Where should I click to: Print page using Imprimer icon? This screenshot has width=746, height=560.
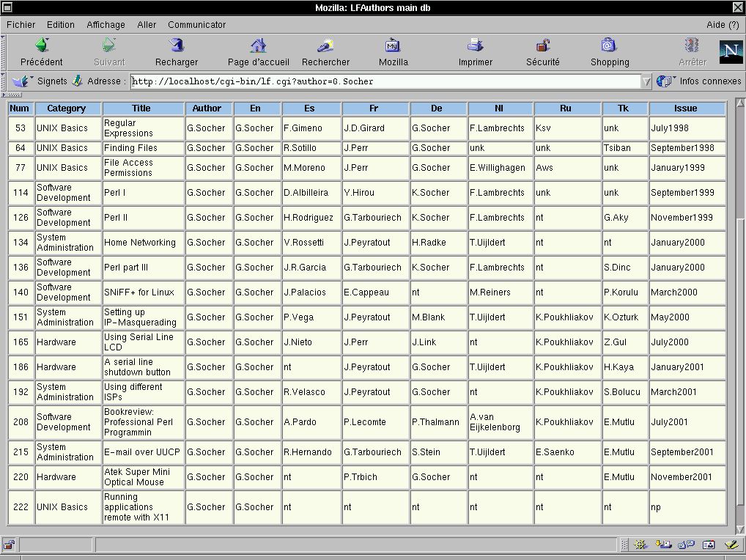pos(475,46)
